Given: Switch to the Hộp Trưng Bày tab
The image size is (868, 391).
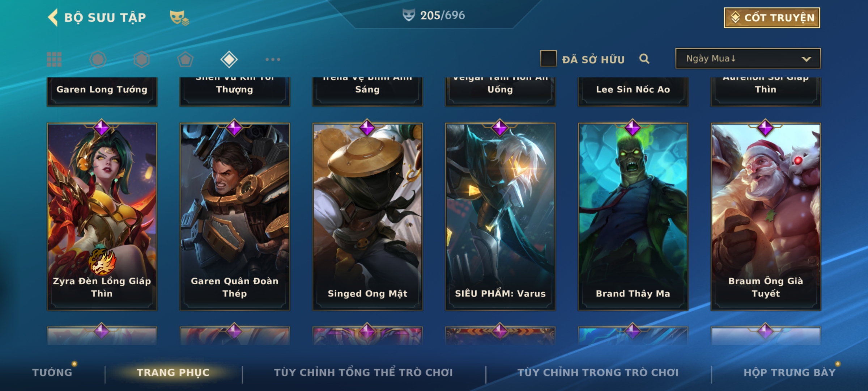Looking at the screenshot, I should coord(790,373).
